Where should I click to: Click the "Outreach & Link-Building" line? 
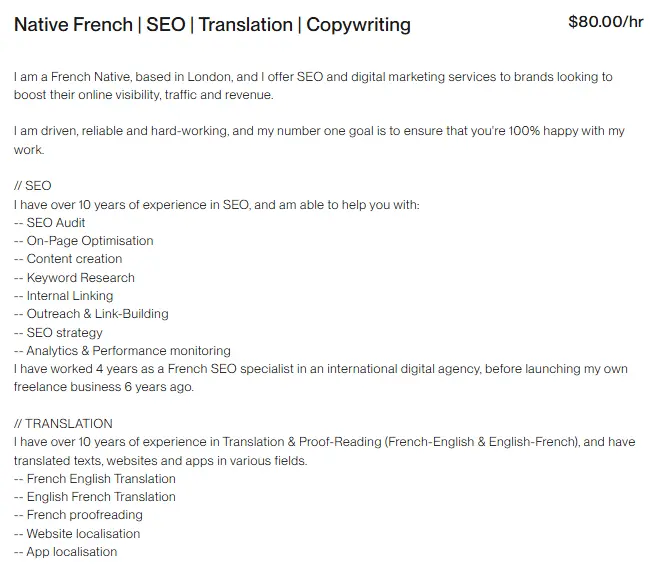[x=97, y=314]
